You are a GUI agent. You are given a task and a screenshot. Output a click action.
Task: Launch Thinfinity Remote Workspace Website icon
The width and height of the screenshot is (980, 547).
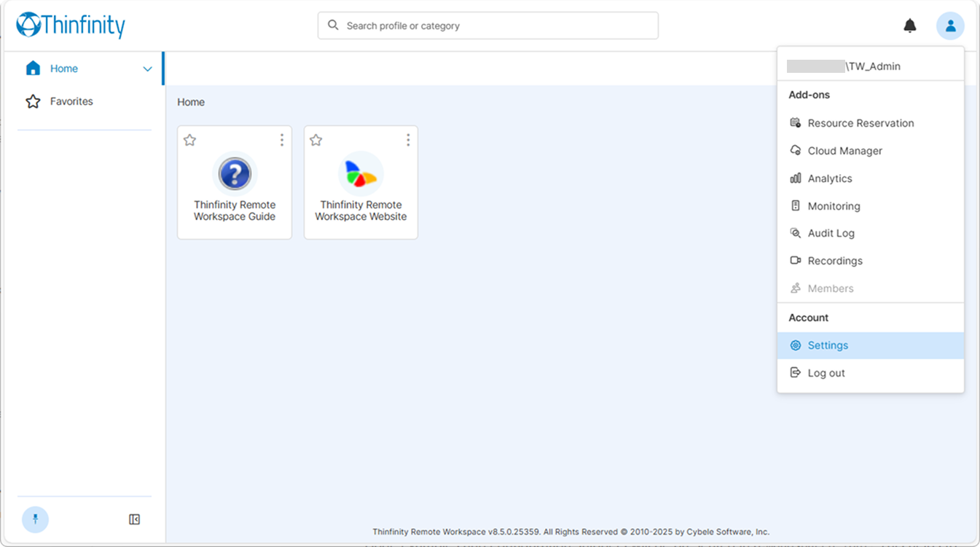(361, 175)
